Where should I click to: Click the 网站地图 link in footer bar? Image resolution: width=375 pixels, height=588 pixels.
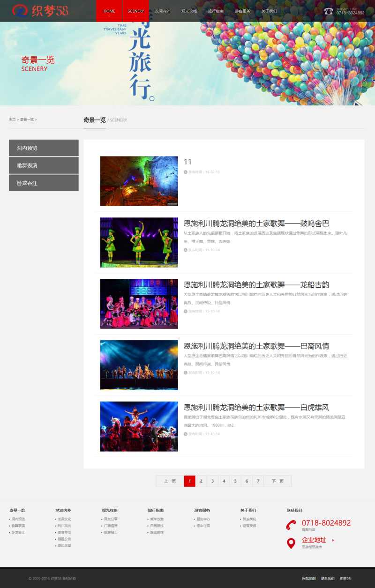(309, 579)
